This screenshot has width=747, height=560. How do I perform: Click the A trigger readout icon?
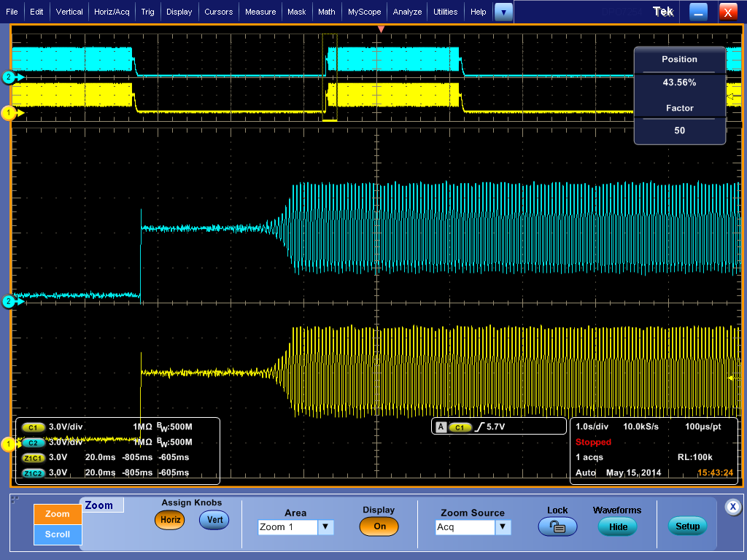[441, 427]
